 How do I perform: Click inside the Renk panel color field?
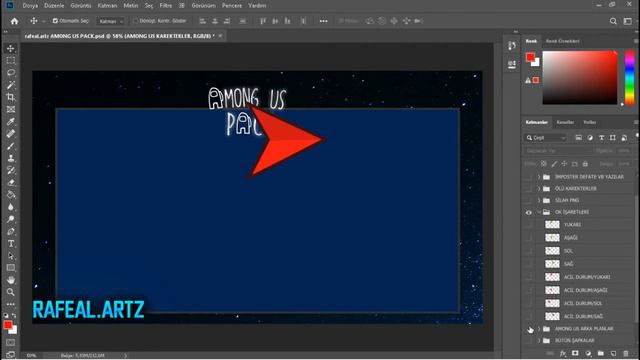coord(580,78)
